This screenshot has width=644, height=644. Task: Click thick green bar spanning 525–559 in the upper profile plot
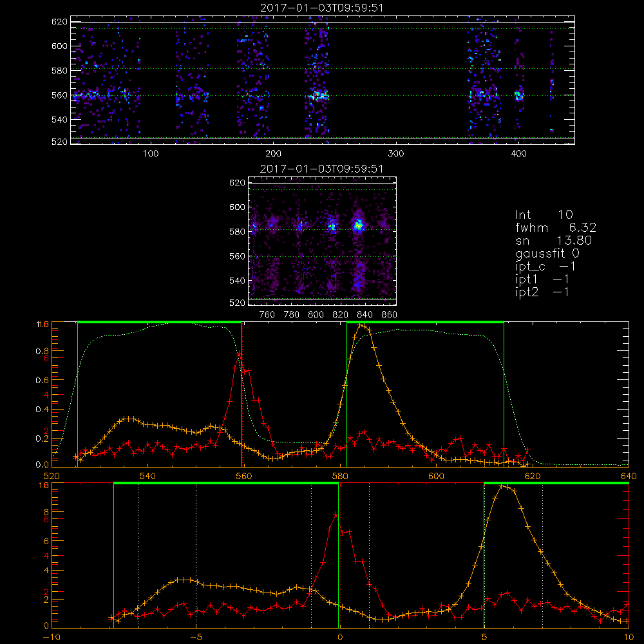[159, 322]
